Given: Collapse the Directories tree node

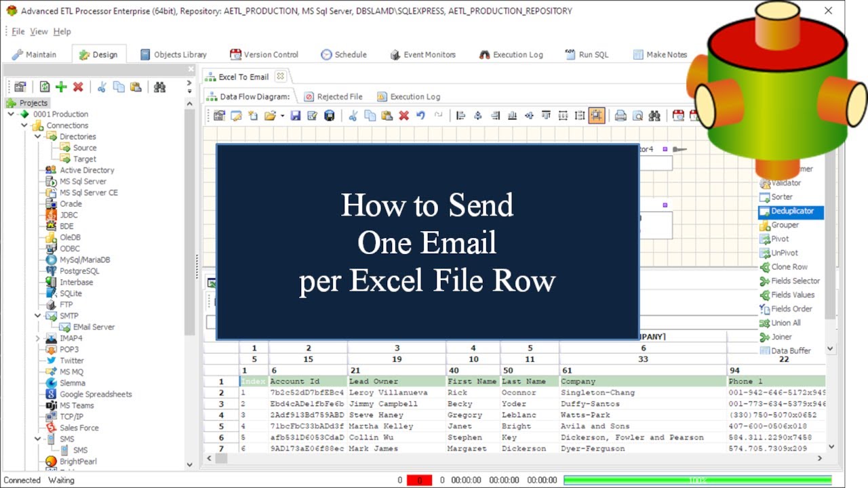Looking at the screenshot, I should click(x=38, y=136).
